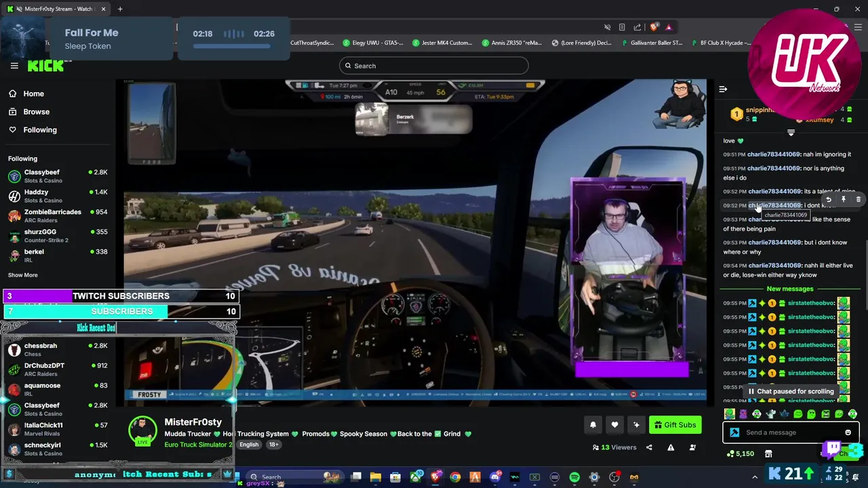This screenshot has width=868, height=488.
Task: Open Euro Truck Simulator 2 category link
Action: [x=198, y=445]
